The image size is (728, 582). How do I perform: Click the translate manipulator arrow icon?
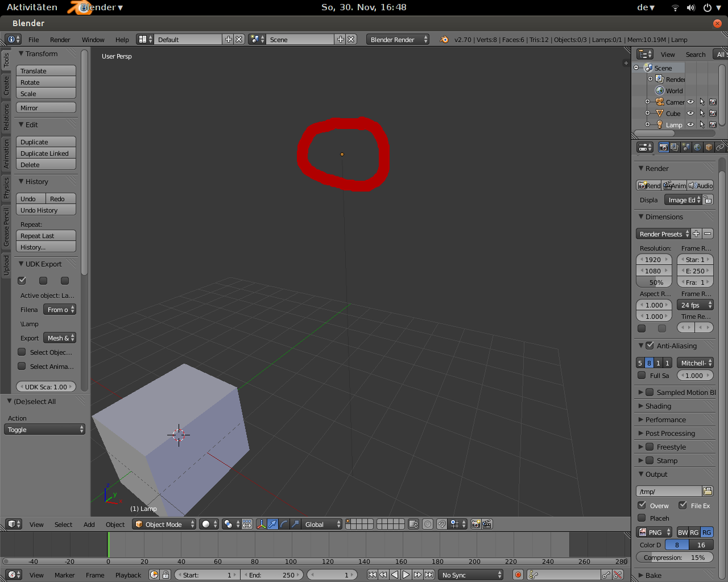(x=272, y=524)
